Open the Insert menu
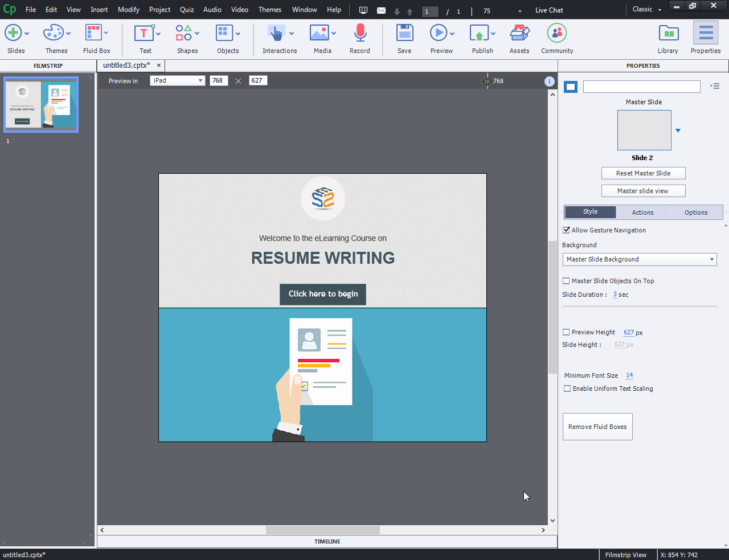729x560 pixels. click(x=99, y=10)
